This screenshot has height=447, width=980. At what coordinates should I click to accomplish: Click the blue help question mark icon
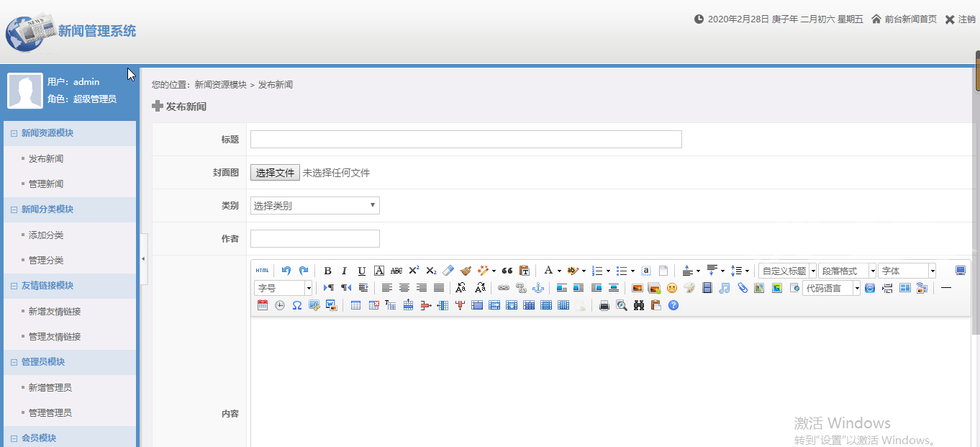pyautogui.click(x=673, y=305)
